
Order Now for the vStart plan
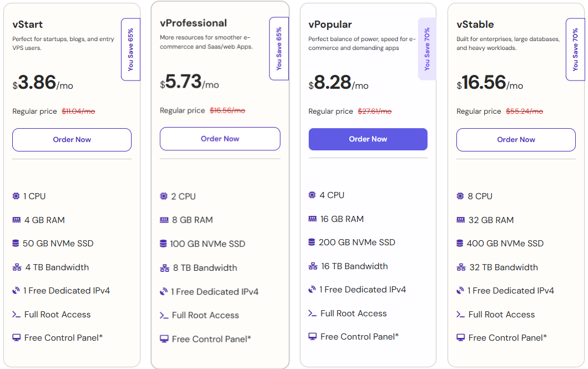point(72,139)
